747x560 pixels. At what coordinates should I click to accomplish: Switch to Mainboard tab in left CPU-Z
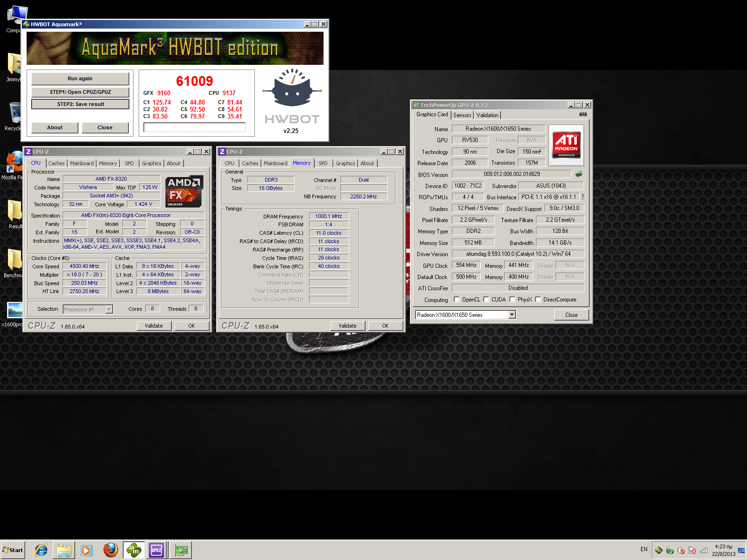point(82,163)
